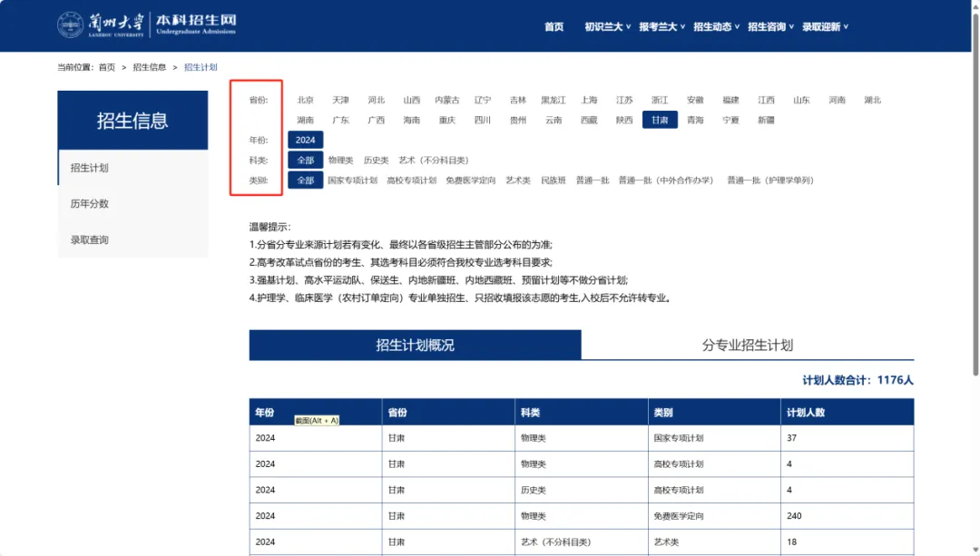Click 招生信息 in the breadcrumb
The width and height of the screenshot is (980, 556).
point(150,67)
